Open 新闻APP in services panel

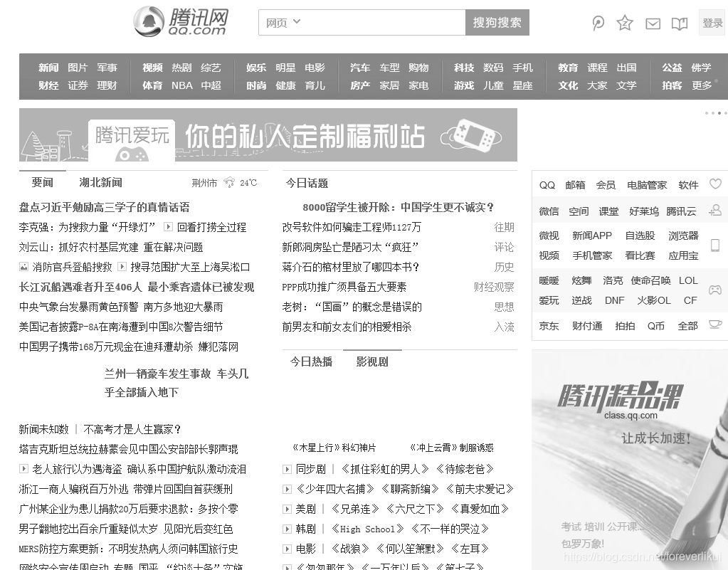click(592, 236)
